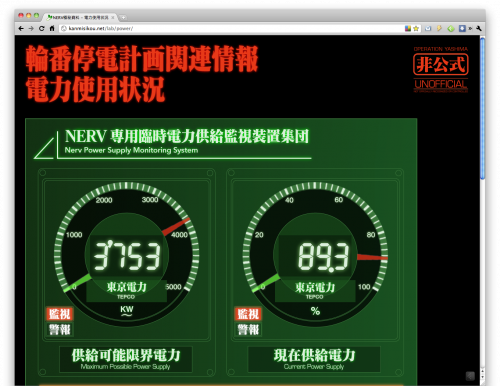Click the 5000 tick label on the KW gauge
The width and height of the screenshot is (500, 386).
coord(173,287)
